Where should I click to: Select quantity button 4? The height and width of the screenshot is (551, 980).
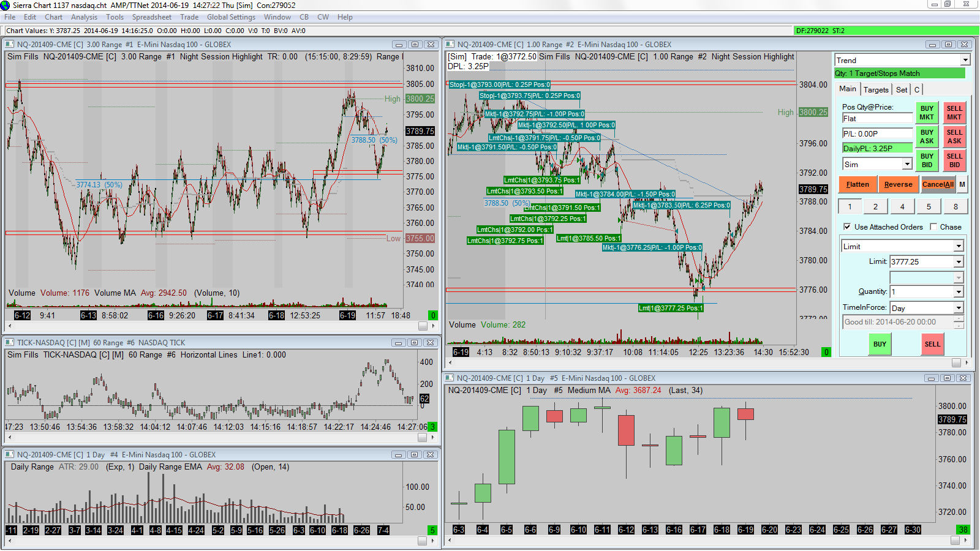(902, 206)
